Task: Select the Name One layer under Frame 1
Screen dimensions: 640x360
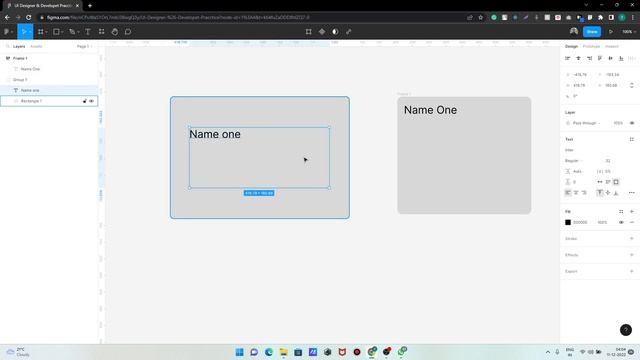Action: [x=49, y=69]
